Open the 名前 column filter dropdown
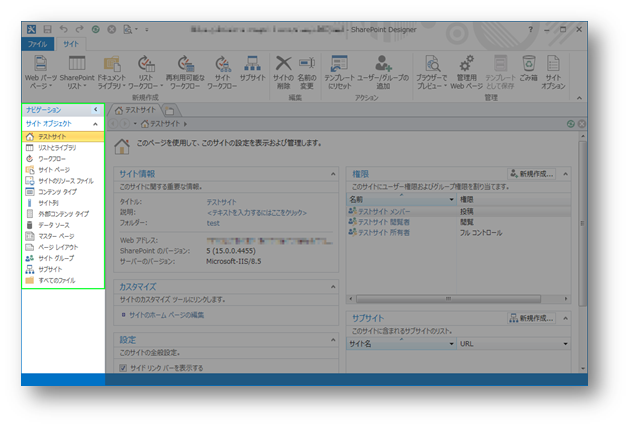Image resolution: width=630 pixels, height=428 pixels. click(451, 199)
